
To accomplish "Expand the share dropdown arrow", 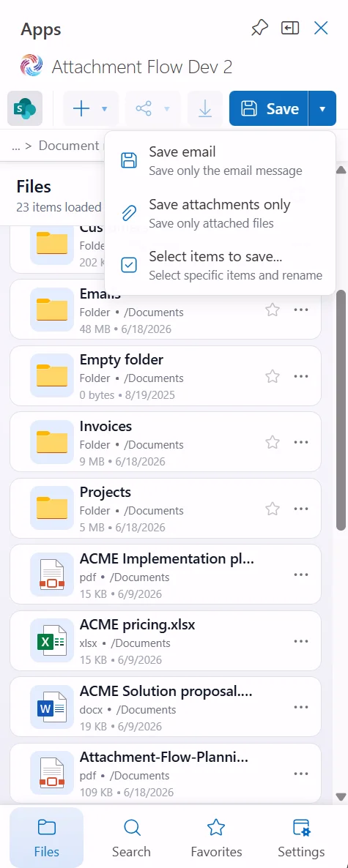I will [x=167, y=109].
